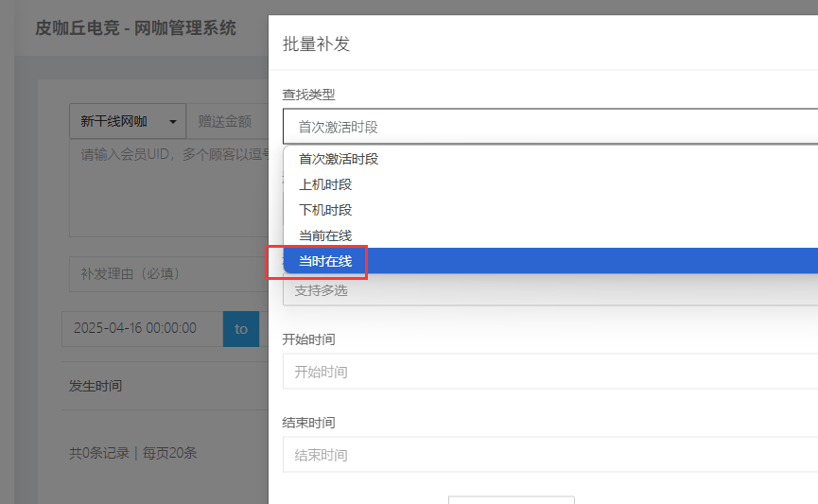This screenshot has height=504, width=818.
Task: Select highlighted 当时在线 option
Action: (551, 261)
